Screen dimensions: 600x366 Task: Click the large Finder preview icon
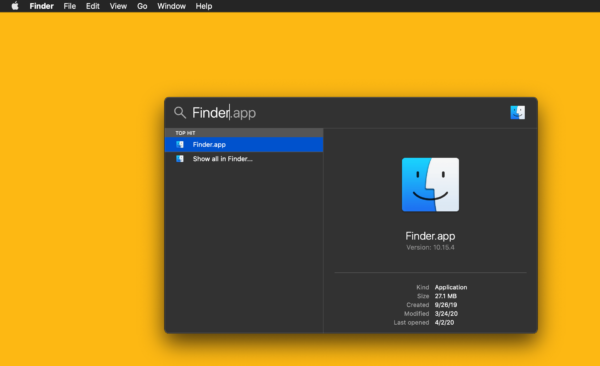point(430,185)
